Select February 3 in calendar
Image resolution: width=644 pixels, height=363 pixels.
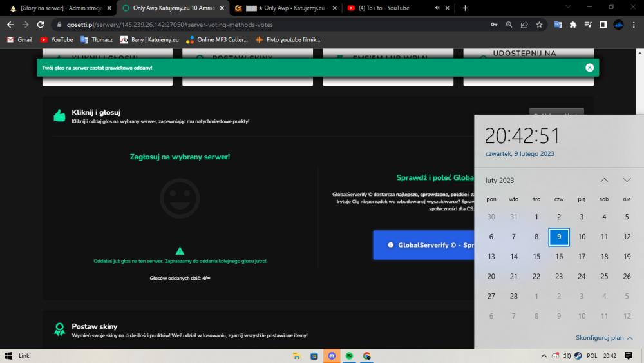coord(582,217)
